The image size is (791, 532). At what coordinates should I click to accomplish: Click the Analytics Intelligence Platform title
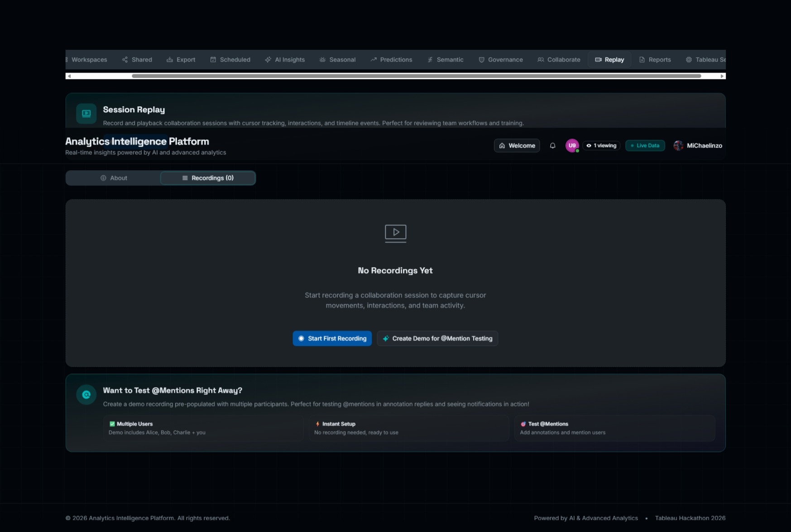tap(137, 142)
